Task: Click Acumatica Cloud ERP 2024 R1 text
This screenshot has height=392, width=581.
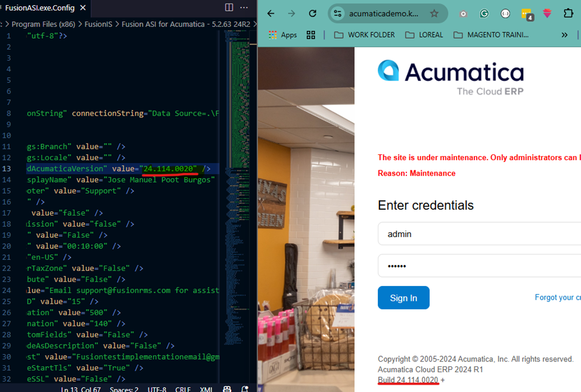Action: click(x=430, y=369)
